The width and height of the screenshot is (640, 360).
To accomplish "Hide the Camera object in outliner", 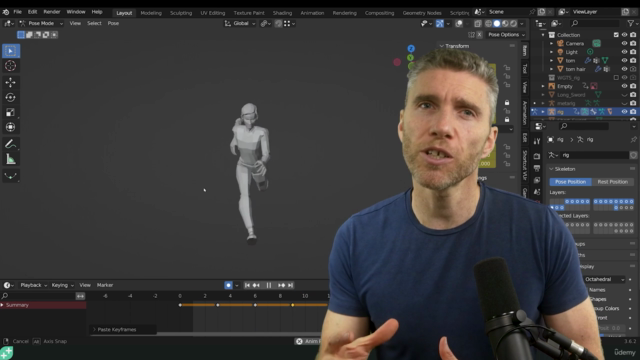I will pos(624,43).
